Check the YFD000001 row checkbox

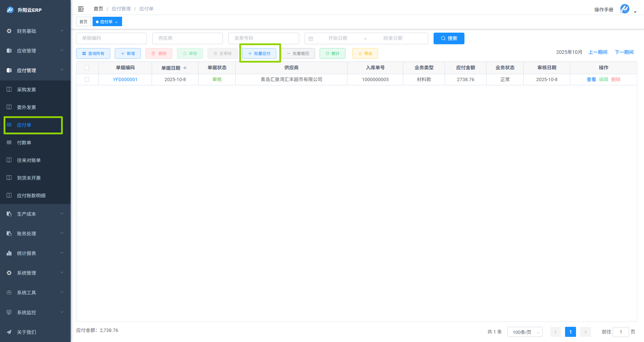pyautogui.click(x=87, y=80)
